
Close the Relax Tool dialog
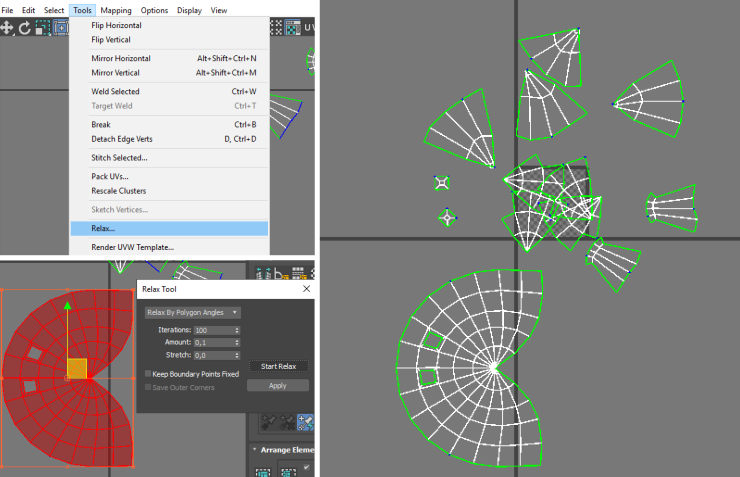pos(305,288)
